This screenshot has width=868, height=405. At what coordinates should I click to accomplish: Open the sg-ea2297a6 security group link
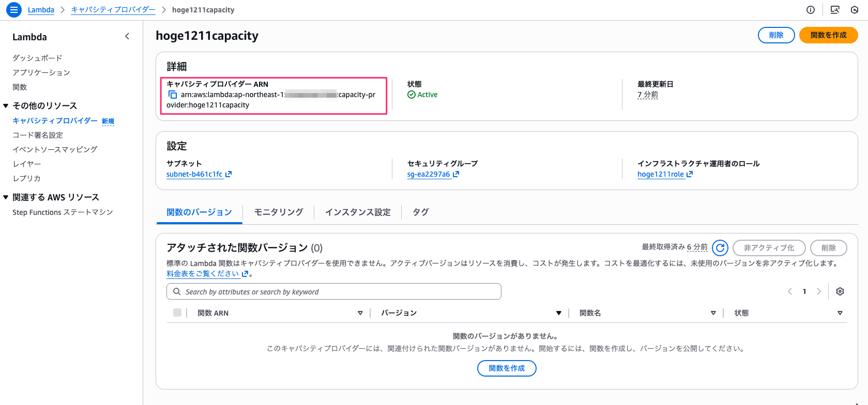429,175
